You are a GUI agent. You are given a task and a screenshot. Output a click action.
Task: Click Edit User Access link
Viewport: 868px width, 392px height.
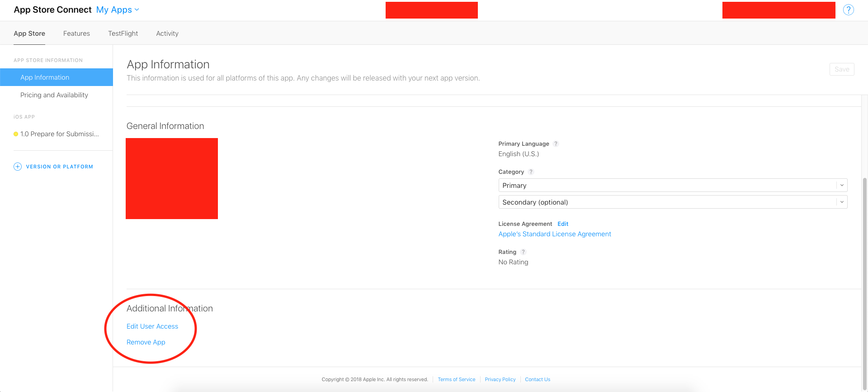point(152,326)
